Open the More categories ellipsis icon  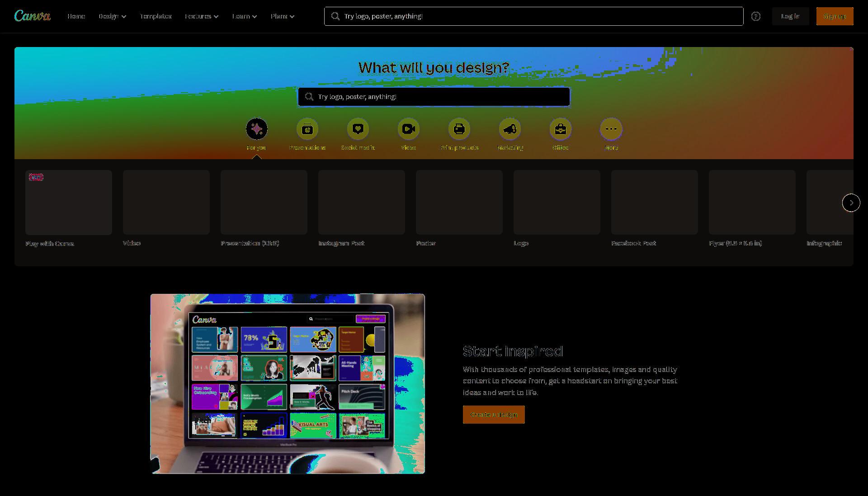pyautogui.click(x=611, y=129)
